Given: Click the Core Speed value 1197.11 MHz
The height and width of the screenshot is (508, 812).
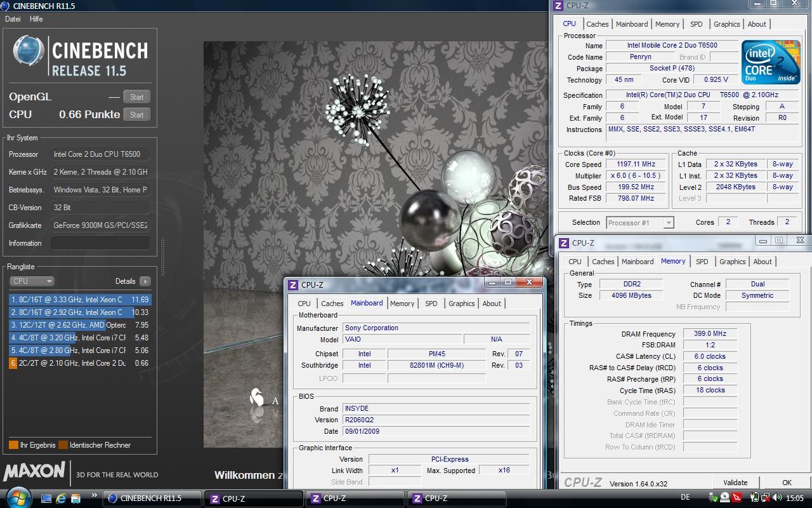Looking at the screenshot, I should [x=636, y=164].
